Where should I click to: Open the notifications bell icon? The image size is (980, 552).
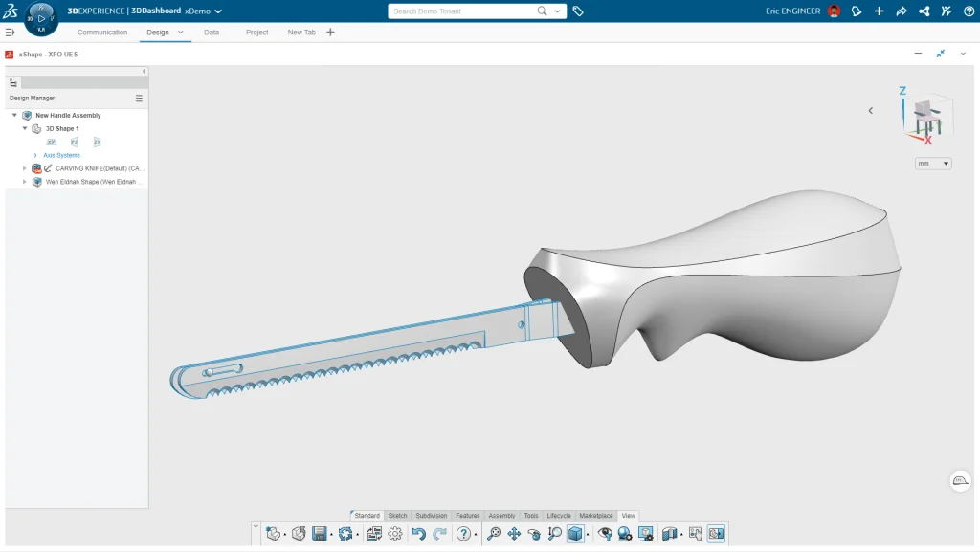pyautogui.click(x=857, y=11)
